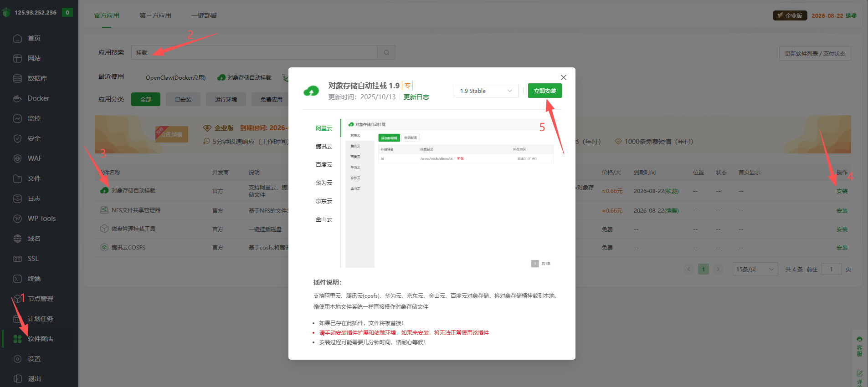Select the 京东云 tab in dialog
The image size is (868, 387).
pyautogui.click(x=324, y=201)
